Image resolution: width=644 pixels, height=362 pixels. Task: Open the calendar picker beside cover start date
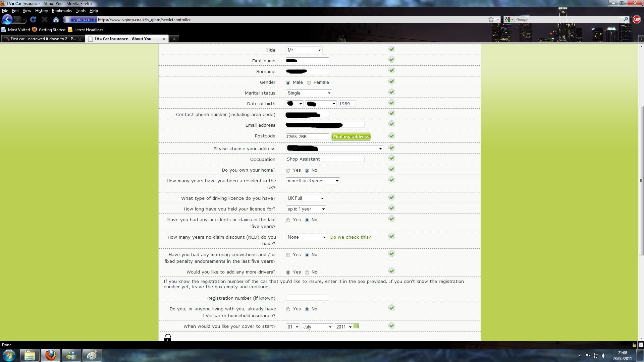coord(356,326)
